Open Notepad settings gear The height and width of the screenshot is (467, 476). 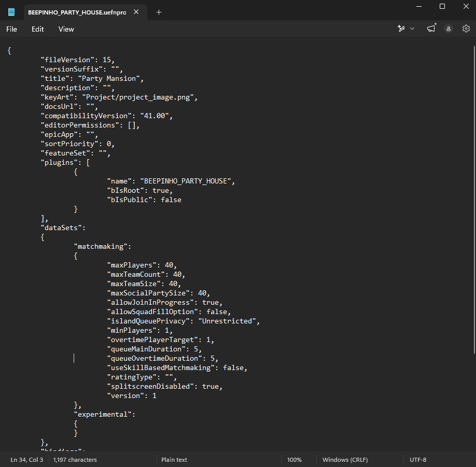click(466, 29)
